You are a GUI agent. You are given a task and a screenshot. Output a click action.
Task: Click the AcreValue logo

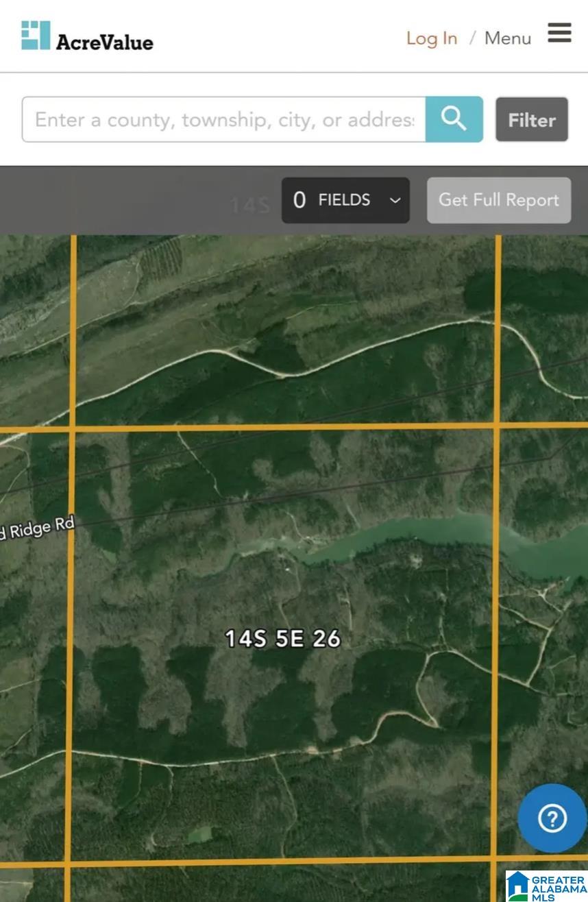coord(87,36)
